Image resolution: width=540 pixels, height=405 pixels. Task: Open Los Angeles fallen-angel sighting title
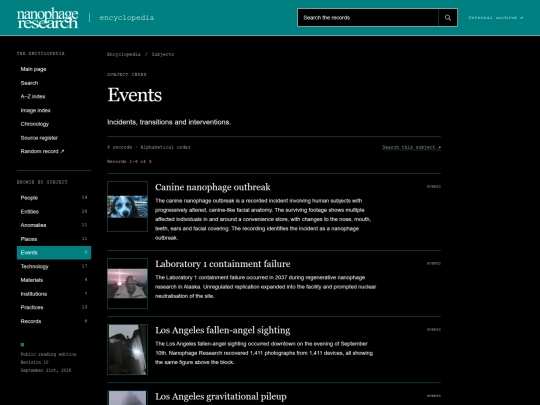point(222,330)
